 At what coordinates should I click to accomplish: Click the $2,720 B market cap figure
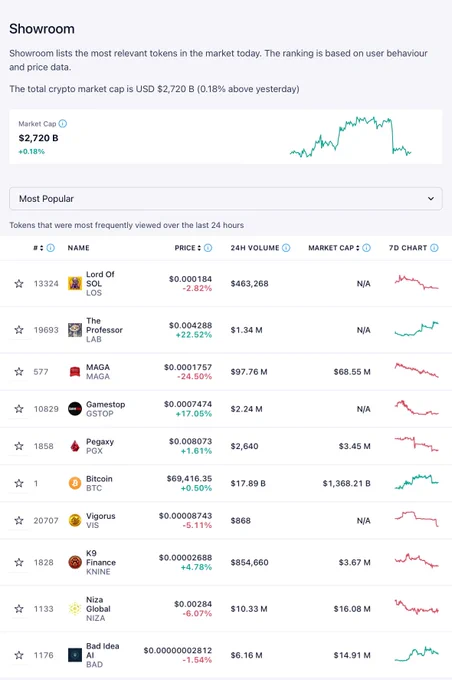click(38, 138)
